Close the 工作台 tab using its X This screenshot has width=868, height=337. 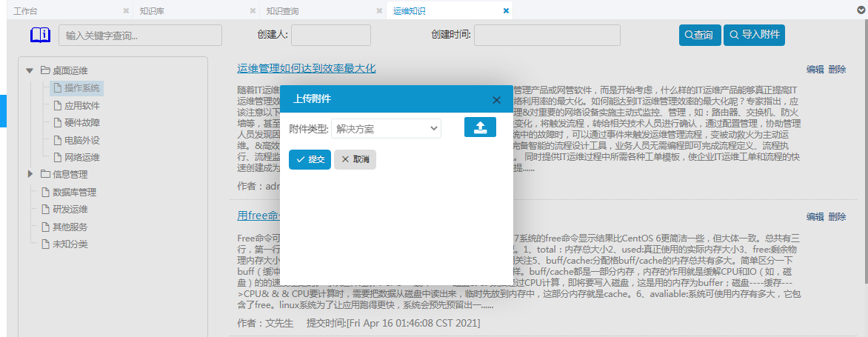click(x=126, y=11)
